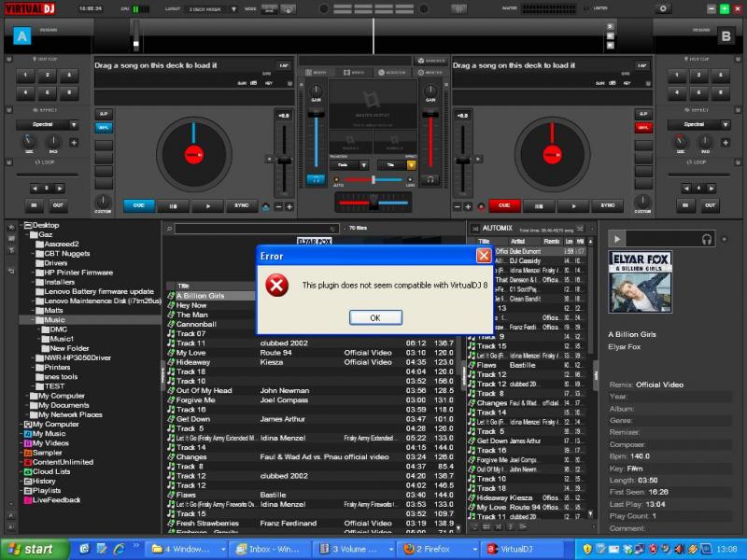The image size is (747, 560).
Task: Click the plus icon beside deck A effect knobs
Action: click(x=74, y=143)
